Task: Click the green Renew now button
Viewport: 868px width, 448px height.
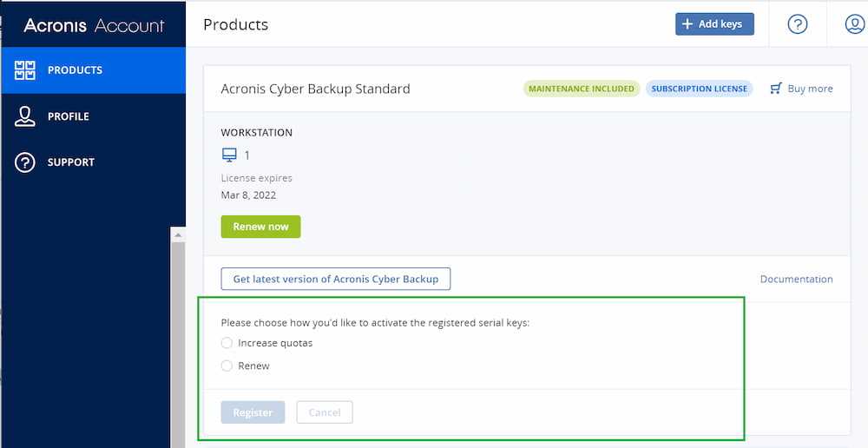Action: click(x=260, y=227)
